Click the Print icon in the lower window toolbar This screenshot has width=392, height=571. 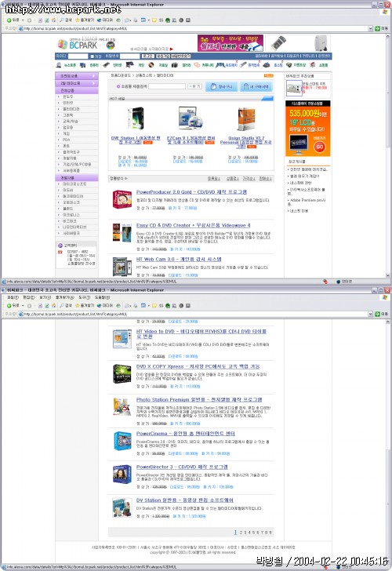pos(136,306)
